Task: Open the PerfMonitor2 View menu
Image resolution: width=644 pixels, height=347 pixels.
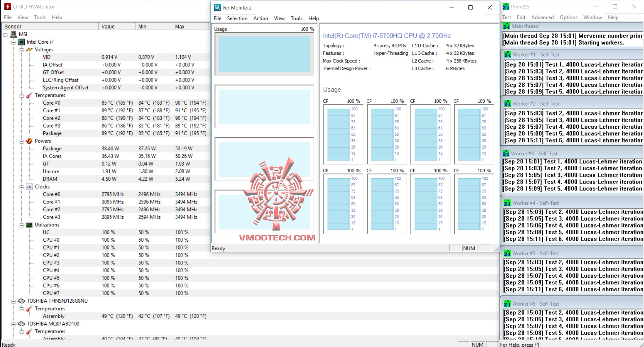Action: pos(279,18)
